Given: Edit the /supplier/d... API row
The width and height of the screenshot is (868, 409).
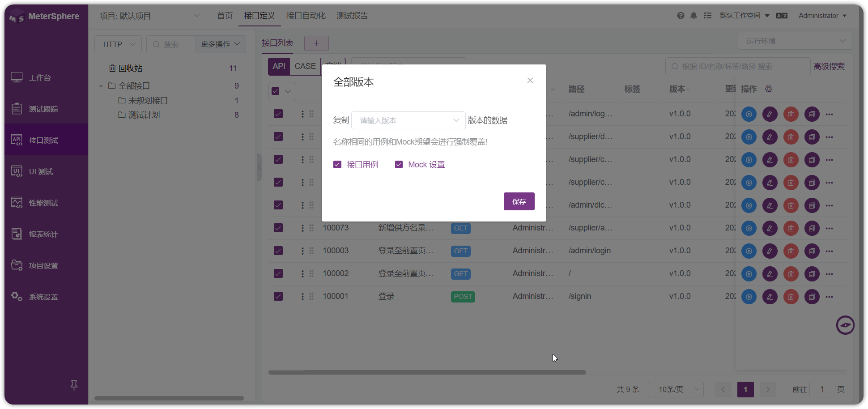Looking at the screenshot, I should point(770,137).
